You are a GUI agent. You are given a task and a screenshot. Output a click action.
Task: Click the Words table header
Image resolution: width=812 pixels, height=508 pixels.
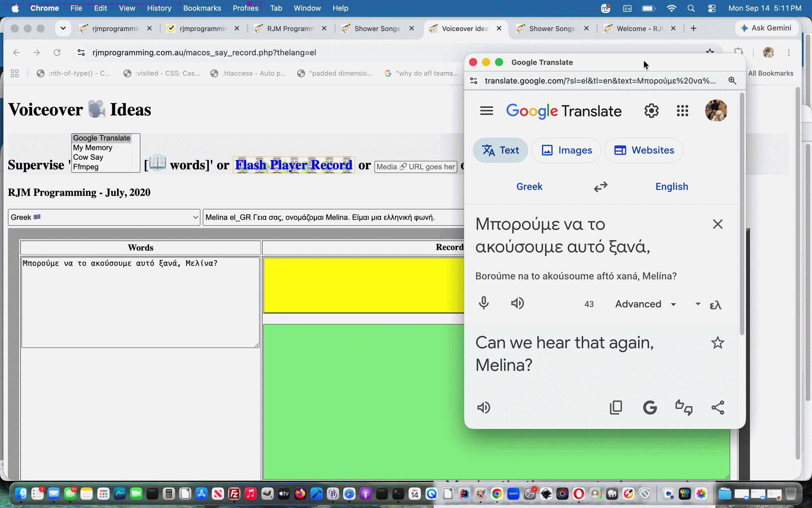[140, 248]
